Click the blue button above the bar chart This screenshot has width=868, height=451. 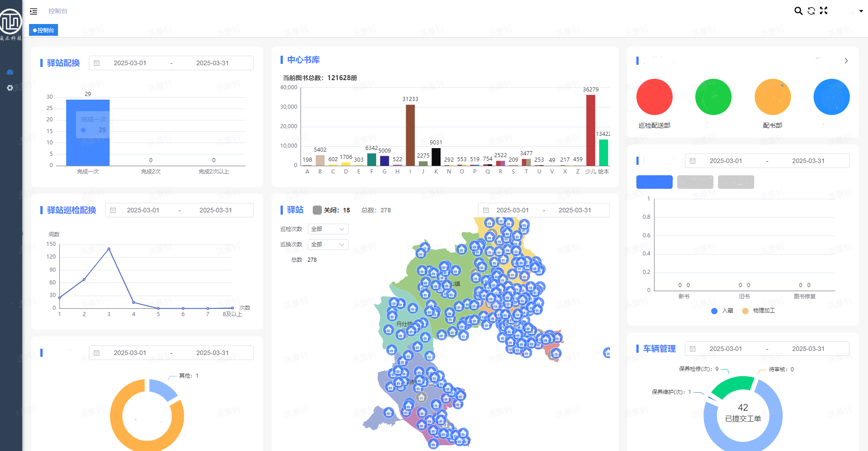[x=654, y=182]
